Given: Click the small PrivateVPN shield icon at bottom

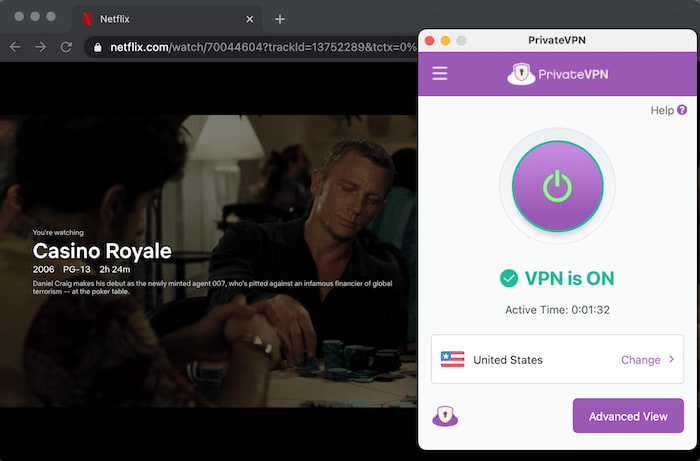Looking at the screenshot, I should [445, 416].
